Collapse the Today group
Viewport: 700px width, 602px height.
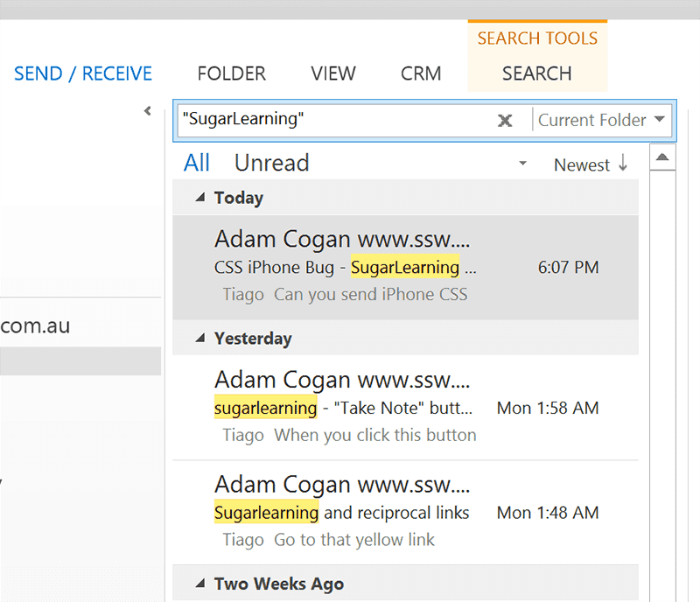pos(199,198)
